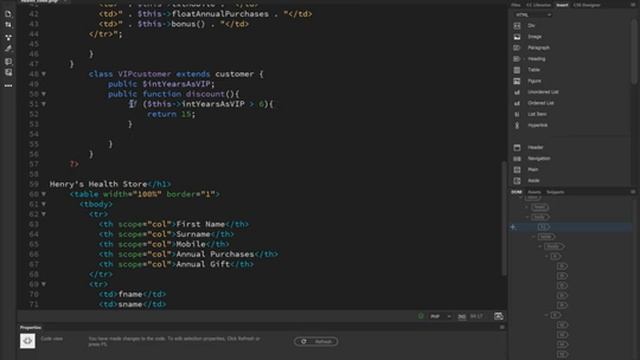Open the DOM panel options menu
The width and height of the screenshot is (640, 360).
(x=633, y=192)
